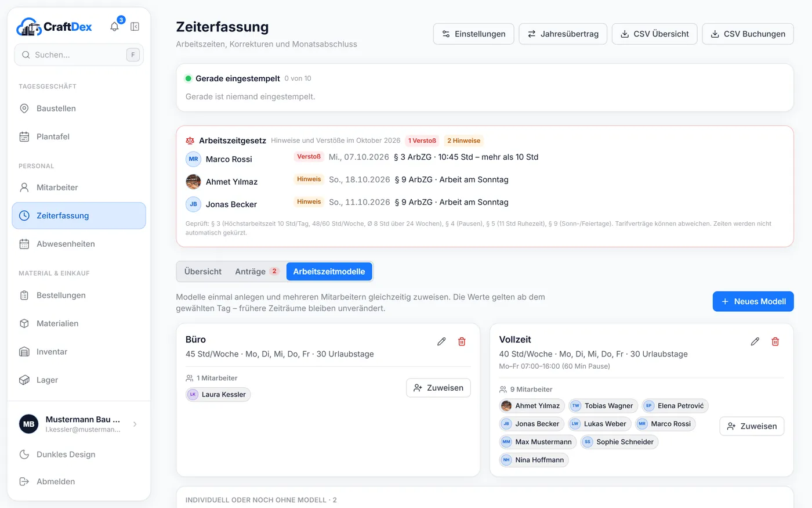This screenshot has width=812, height=508.
Task: Click the Tobias Wagner employee chip
Action: pos(603,406)
